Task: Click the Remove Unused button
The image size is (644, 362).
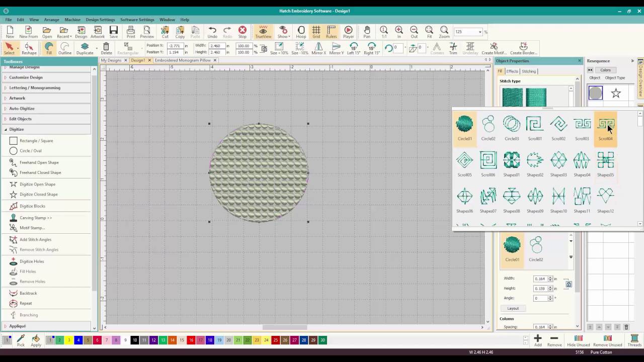Action: click(x=608, y=340)
